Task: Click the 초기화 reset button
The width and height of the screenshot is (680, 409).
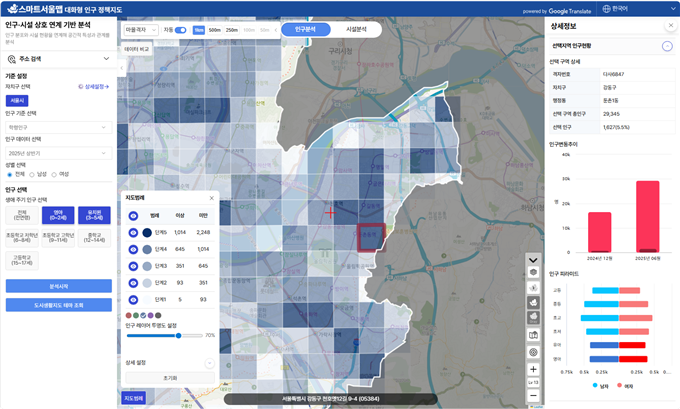Action: pos(169,378)
